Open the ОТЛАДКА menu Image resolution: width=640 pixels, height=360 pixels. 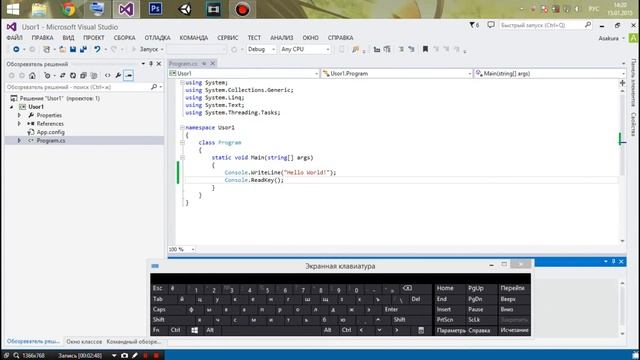click(157, 38)
